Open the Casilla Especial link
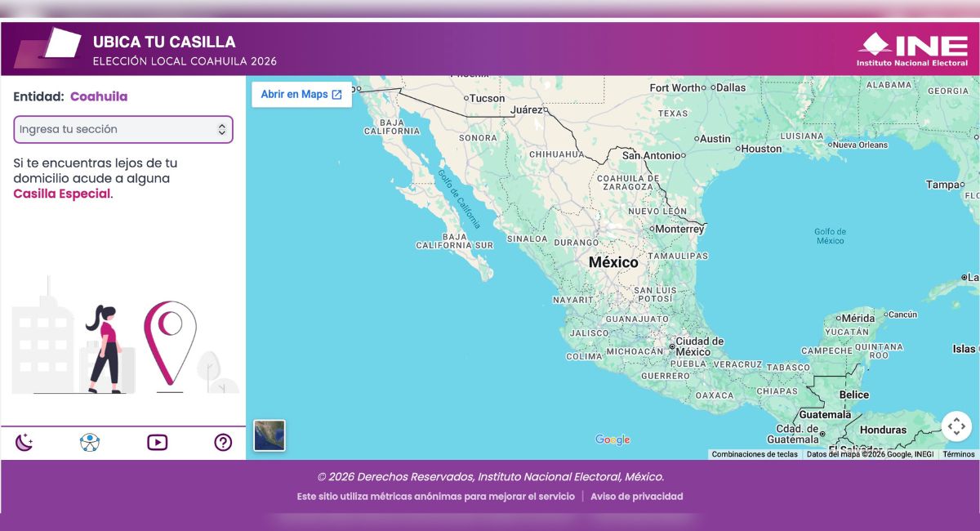The width and height of the screenshot is (980, 531). [61, 194]
